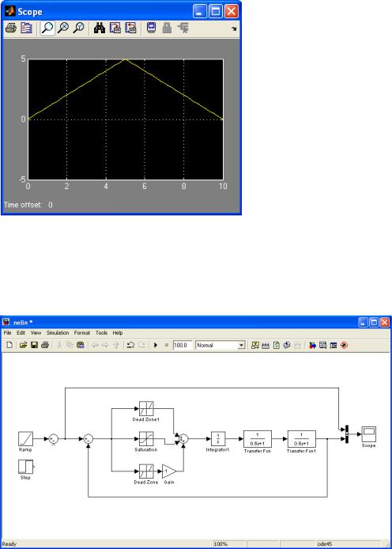Restore saved axes settings in Scope
Viewport: 392px width, 549px height.
tap(130, 28)
